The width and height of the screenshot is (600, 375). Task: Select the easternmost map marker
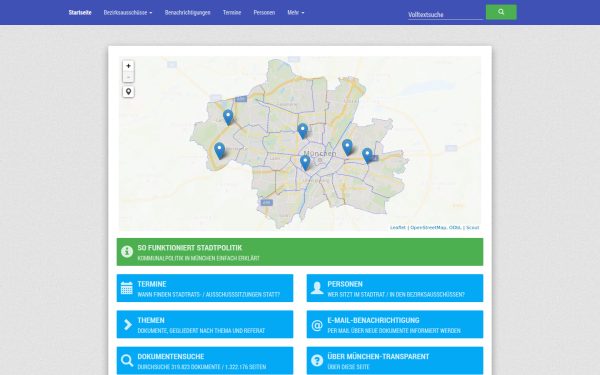pyautogui.click(x=367, y=156)
